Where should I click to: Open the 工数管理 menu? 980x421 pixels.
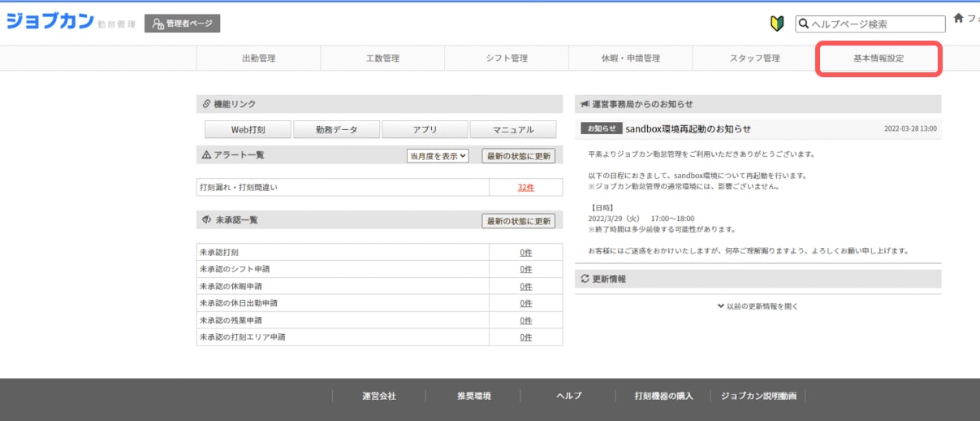382,59
